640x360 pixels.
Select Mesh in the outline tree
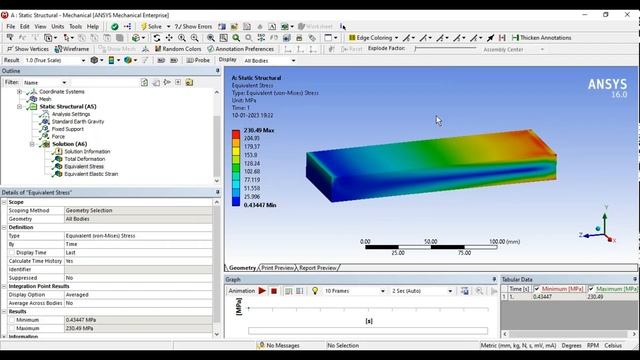click(45, 99)
